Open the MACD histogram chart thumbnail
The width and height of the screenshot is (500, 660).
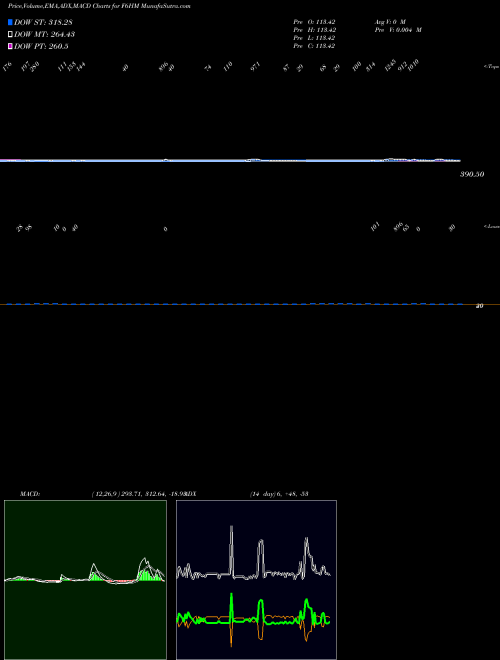(85, 580)
